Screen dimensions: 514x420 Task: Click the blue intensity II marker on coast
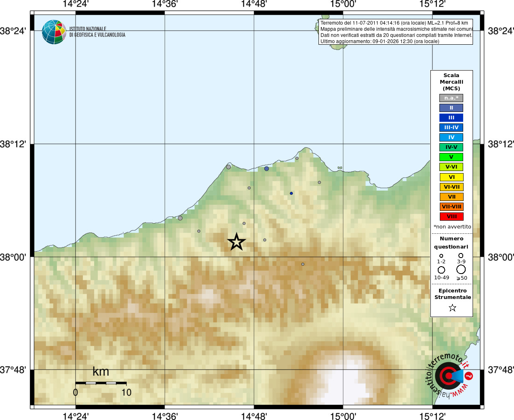pos(266,169)
